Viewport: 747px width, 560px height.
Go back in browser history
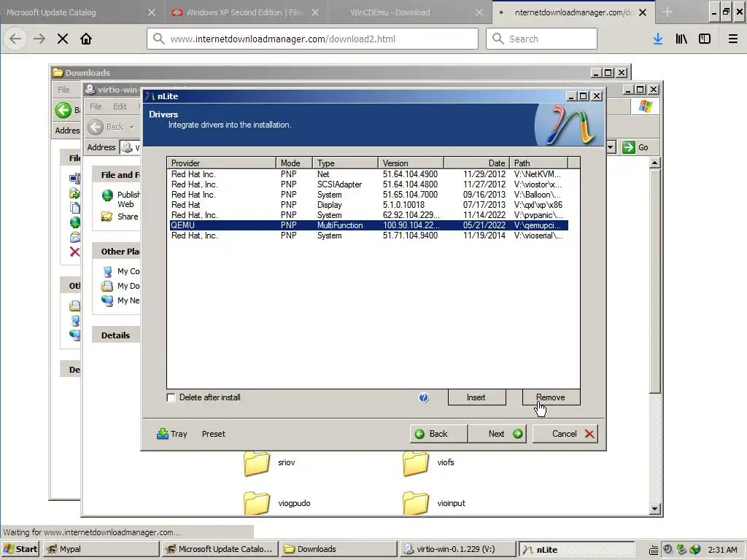[15, 39]
